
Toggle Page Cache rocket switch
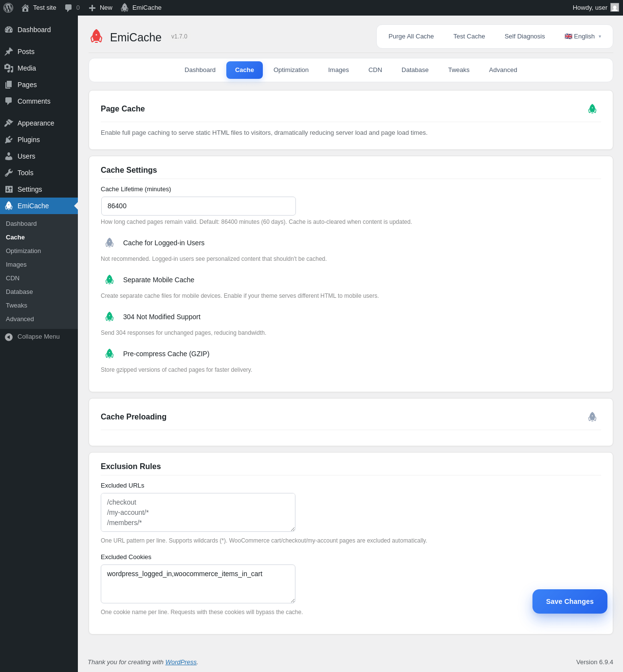point(592,109)
